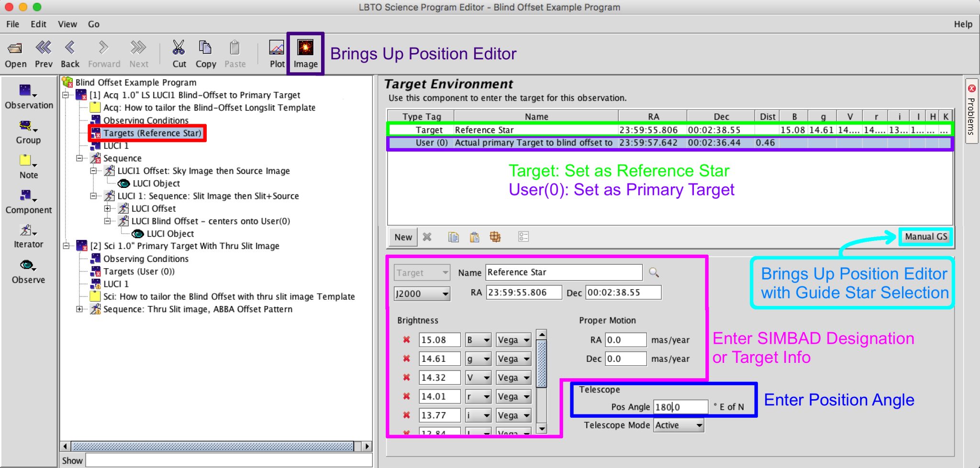Click the copy target icon below table

(453, 237)
